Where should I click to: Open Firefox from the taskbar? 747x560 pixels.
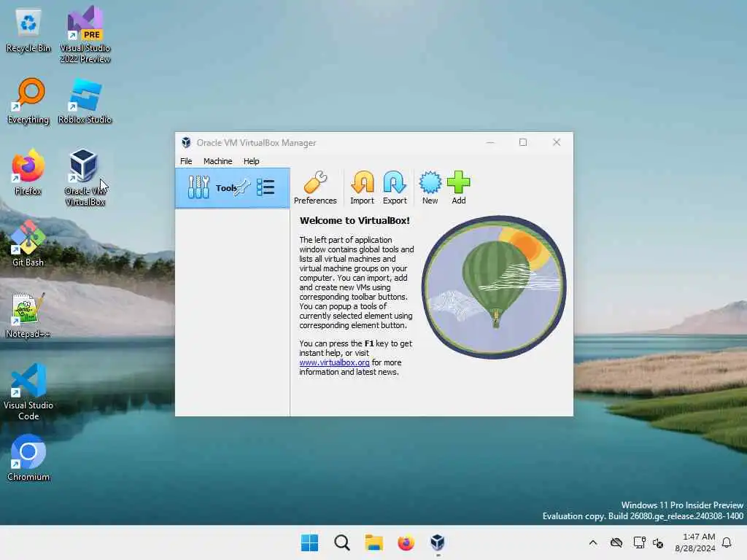(x=406, y=542)
